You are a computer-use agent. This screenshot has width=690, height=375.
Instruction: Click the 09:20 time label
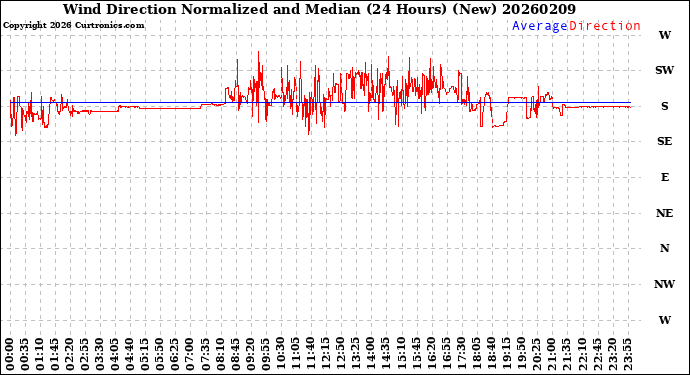pos(251,354)
